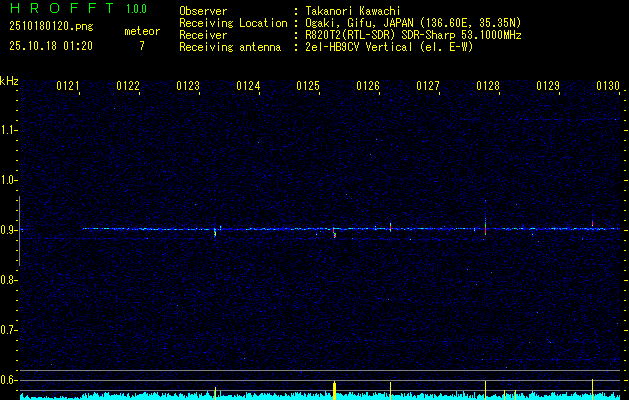Click the R820T2(RTL-SDR) SDR-Sharp receiver value

pos(413,35)
